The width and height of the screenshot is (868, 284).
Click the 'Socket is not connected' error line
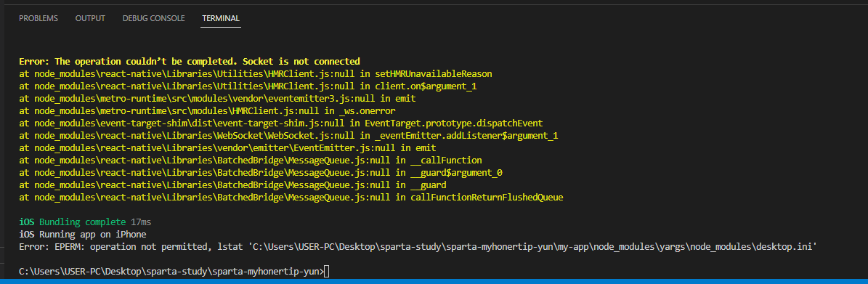[x=190, y=61]
